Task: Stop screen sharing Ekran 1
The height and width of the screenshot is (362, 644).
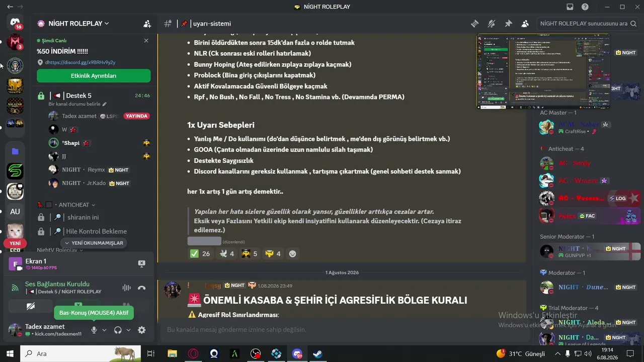Action: coord(142,264)
